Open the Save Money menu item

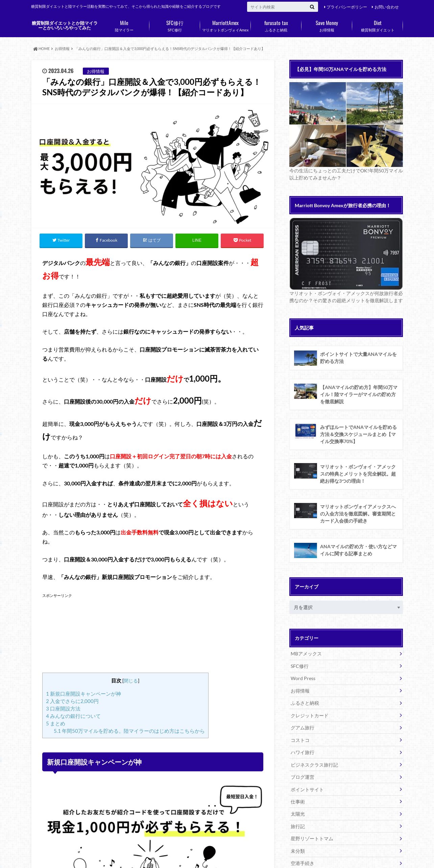point(327,26)
